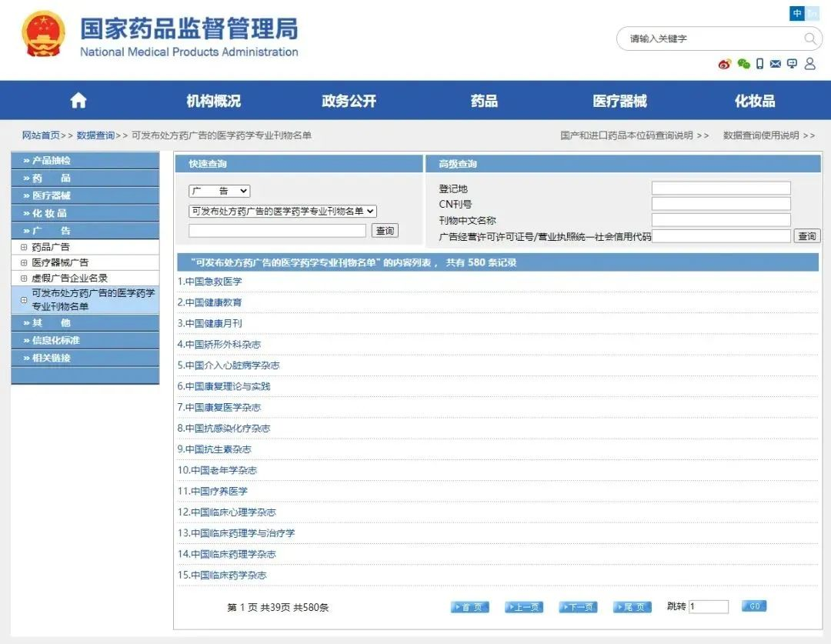Click the GO jump button
Screen dimensions: 831x644
pyautogui.click(x=754, y=606)
